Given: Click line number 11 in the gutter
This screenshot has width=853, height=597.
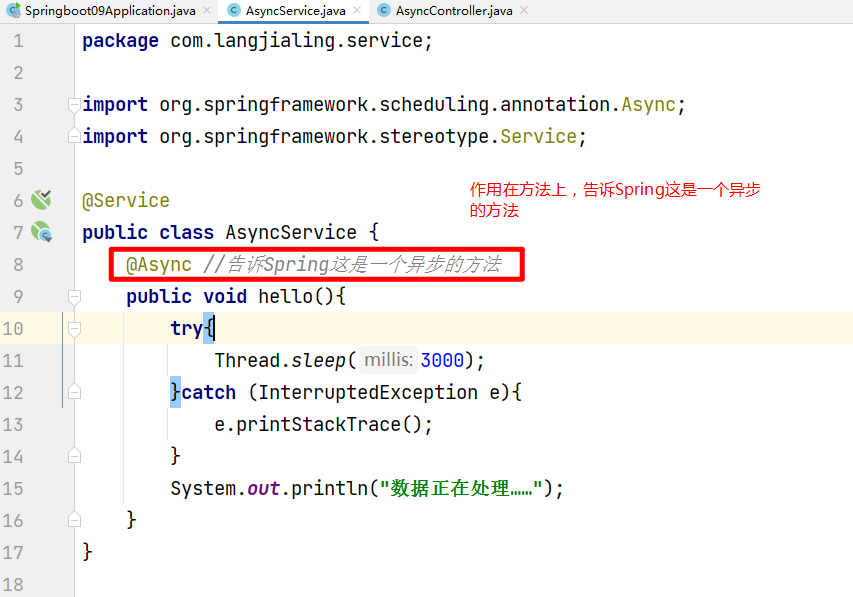Looking at the screenshot, I should [13, 360].
